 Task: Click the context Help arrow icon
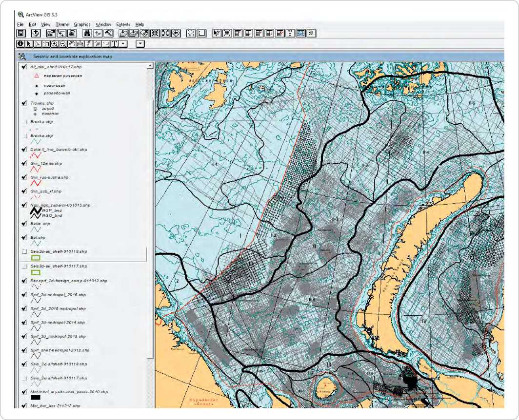click(x=217, y=34)
